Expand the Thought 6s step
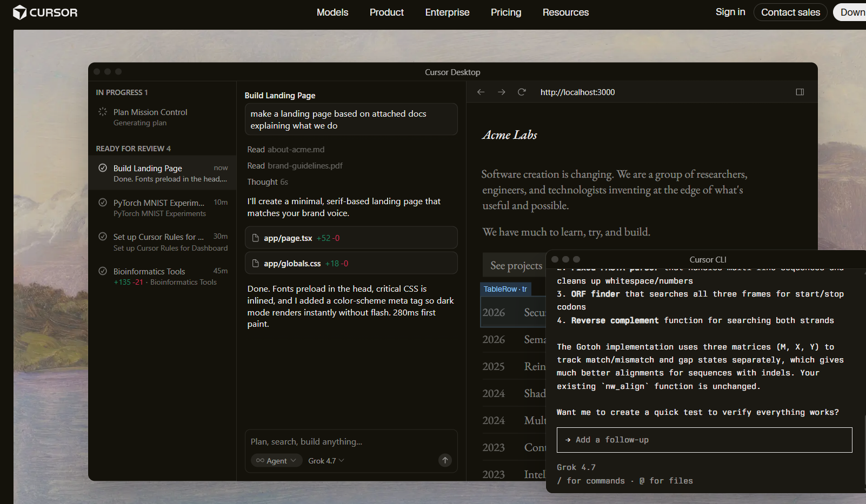This screenshot has height=504, width=866. [x=268, y=182]
